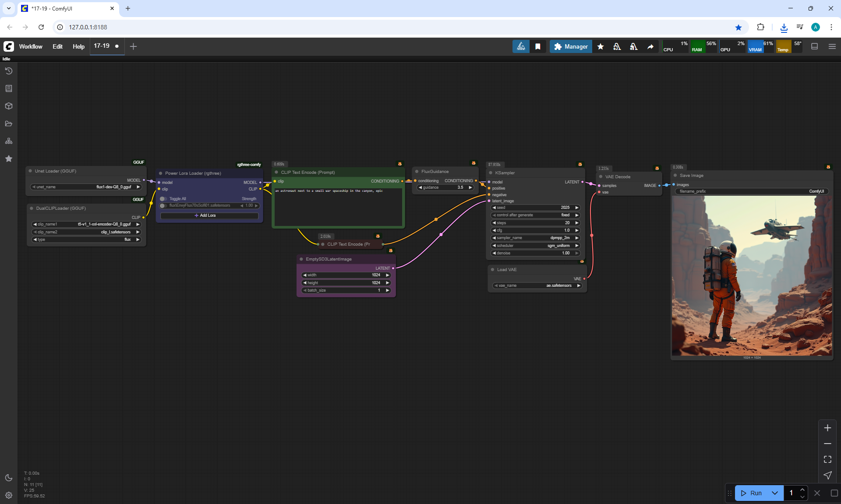Open ComfyUI settings gear icon
841x504 pixels.
point(9,495)
